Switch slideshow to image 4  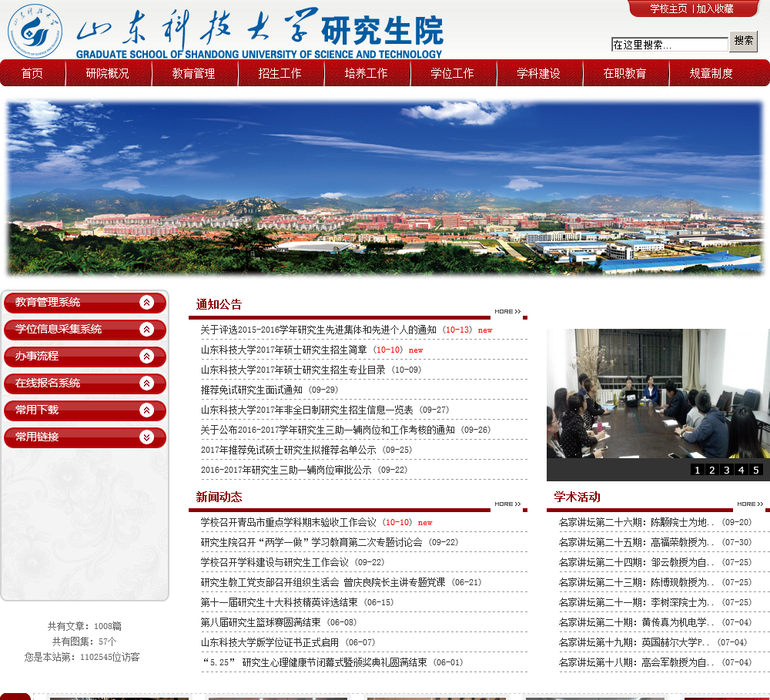click(x=742, y=470)
